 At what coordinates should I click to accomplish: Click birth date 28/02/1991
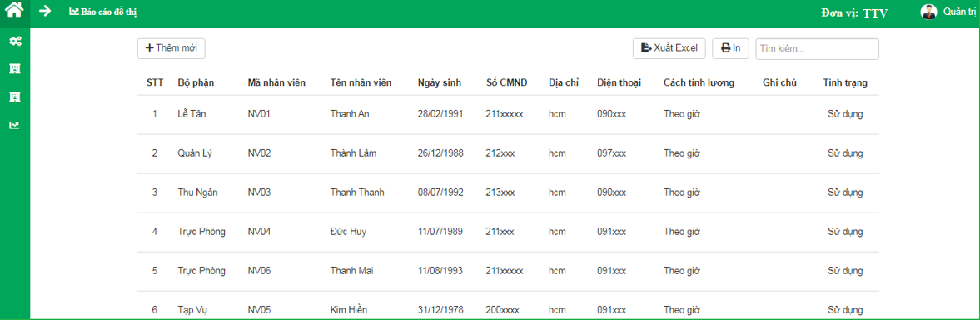440,114
